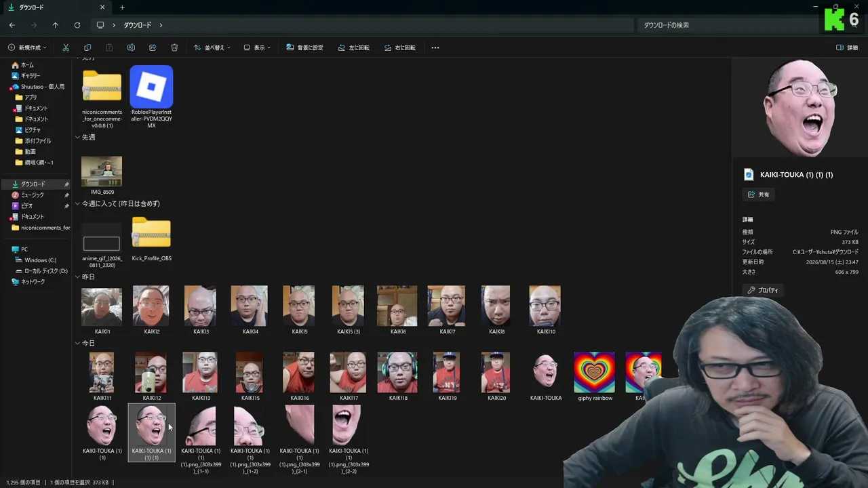Collapse the 先週 file group
The height and width of the screenshot is (488, 868).
(77, 137)
